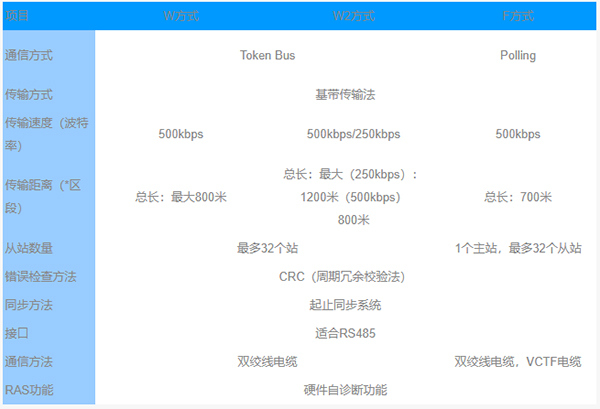
Task: Select the W2方式 column header
Action: [353, 16]
